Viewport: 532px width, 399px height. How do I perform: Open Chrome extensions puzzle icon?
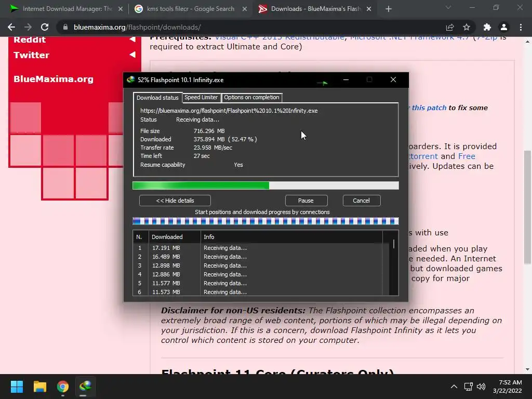[487, 27]
